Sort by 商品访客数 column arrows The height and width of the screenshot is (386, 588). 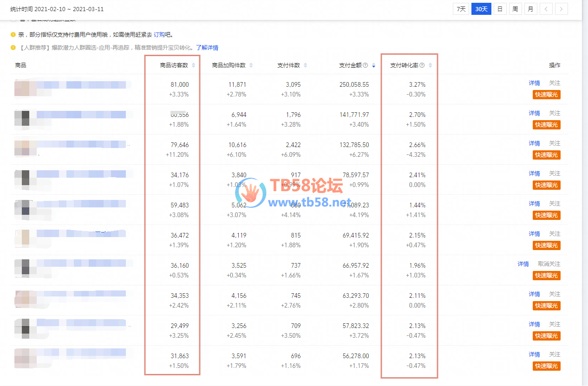(194, 65)
